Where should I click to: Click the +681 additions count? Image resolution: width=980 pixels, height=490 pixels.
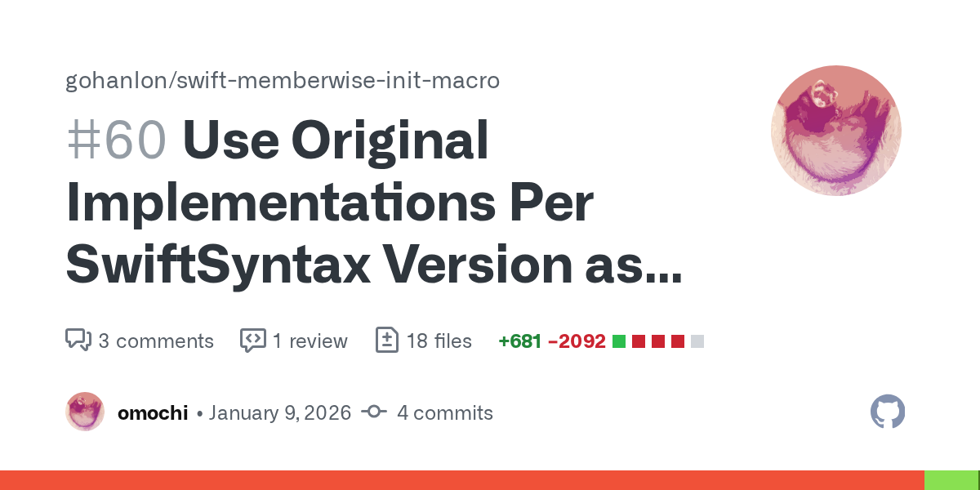520,341
